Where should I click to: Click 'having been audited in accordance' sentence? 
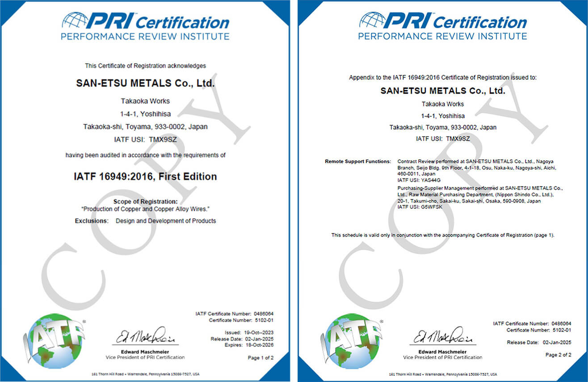pos(146,156)
